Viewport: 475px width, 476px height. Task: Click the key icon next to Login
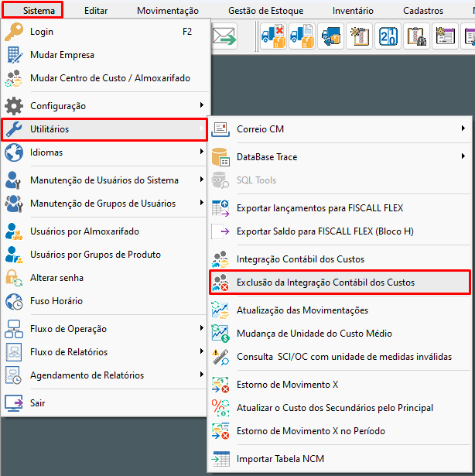click(14, 32)
